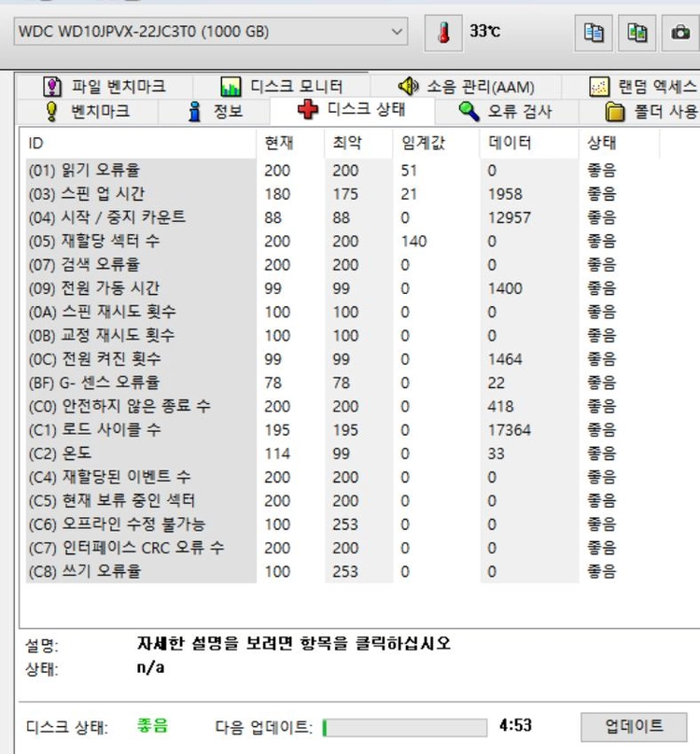The height and width of the screenshot is (754, 700).
Task: Open the 폴더 사용 tab
Action: (640, 112)
